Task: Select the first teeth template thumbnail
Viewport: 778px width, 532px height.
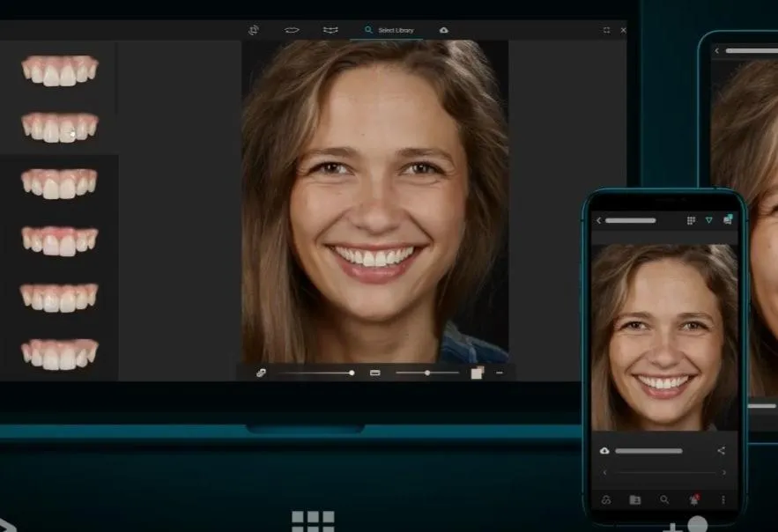Action: pyautogui.click(x=60, y=70)
